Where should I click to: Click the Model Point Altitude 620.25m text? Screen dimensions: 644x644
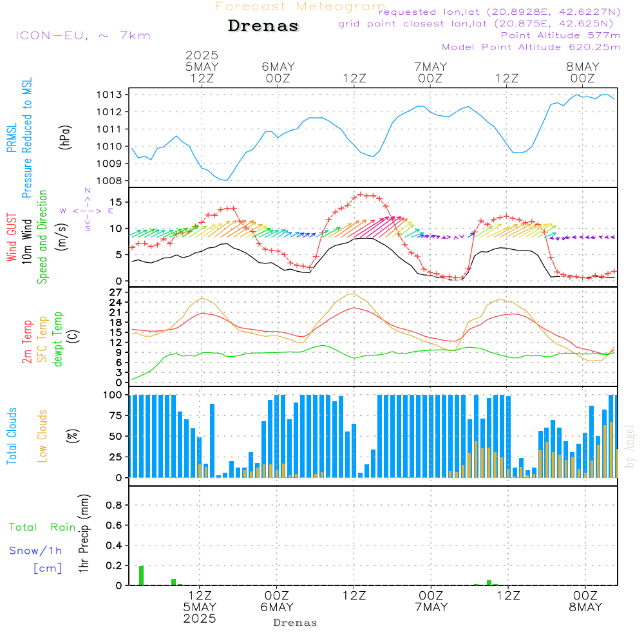(x=531, y=47)
